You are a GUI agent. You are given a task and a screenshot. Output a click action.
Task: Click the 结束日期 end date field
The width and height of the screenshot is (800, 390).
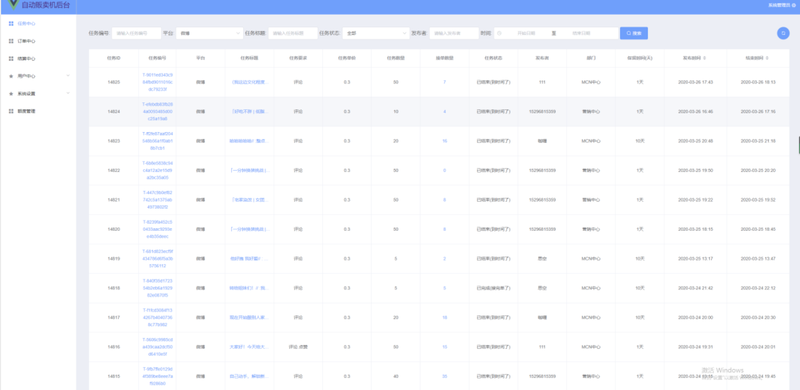582,33
